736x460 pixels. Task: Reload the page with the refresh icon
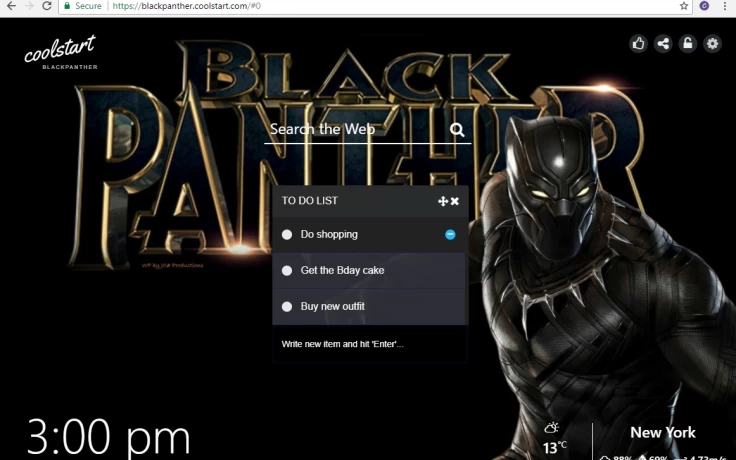point(46,6)
